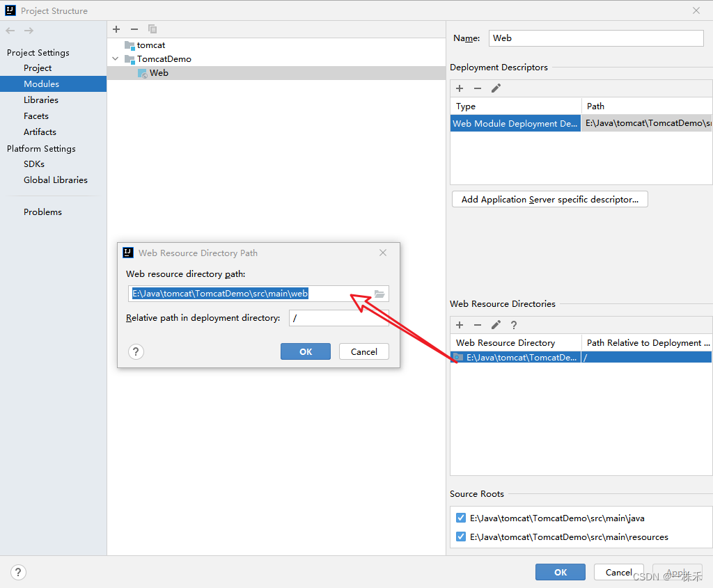Viewport: 713px width, 588px height.
Task: Remove selected module with minus icon
Action: point(134,29)
